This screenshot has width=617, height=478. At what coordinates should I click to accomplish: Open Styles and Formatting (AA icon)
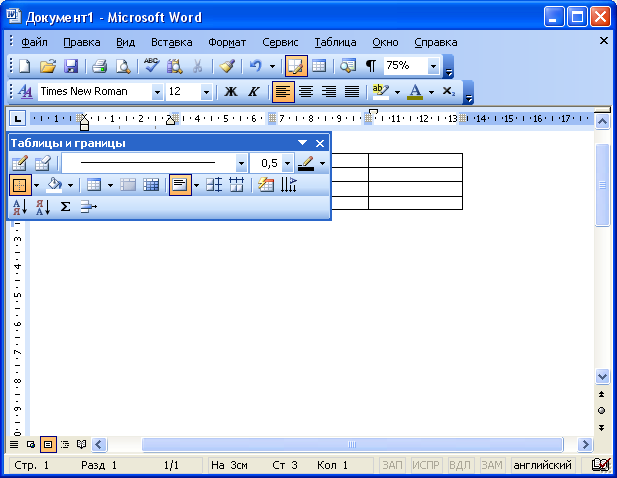coord(26,92)
